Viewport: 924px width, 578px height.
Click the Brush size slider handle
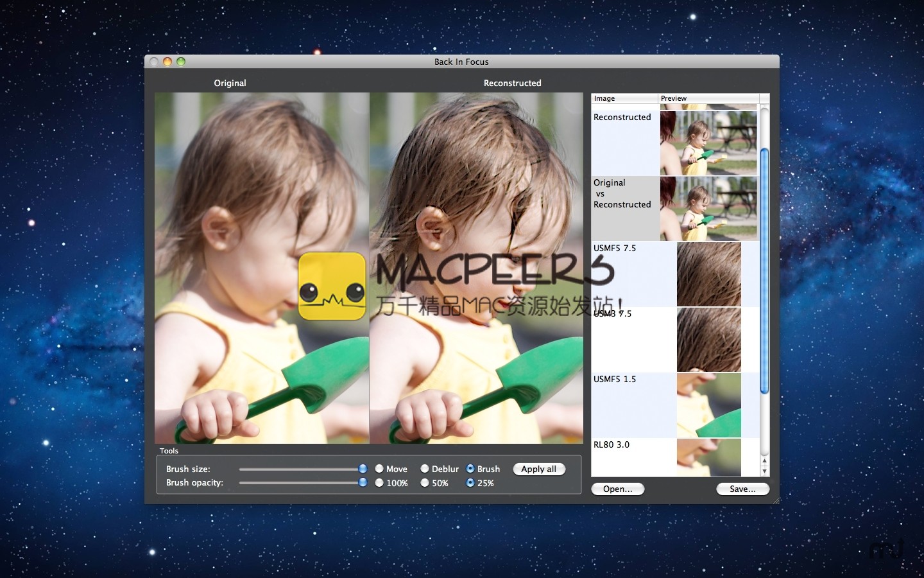tap(363, 469)
